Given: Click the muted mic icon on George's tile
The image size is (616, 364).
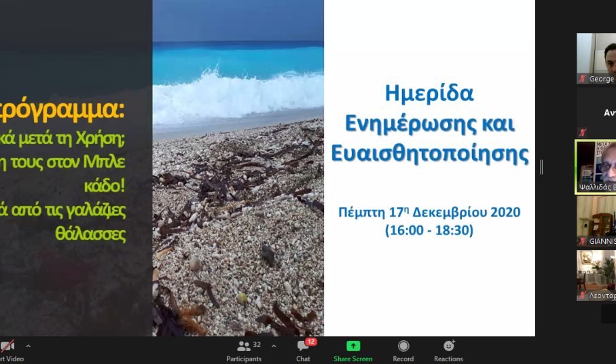Looking at the screenshot, I should pyautogui.click(x=582, y=79).
